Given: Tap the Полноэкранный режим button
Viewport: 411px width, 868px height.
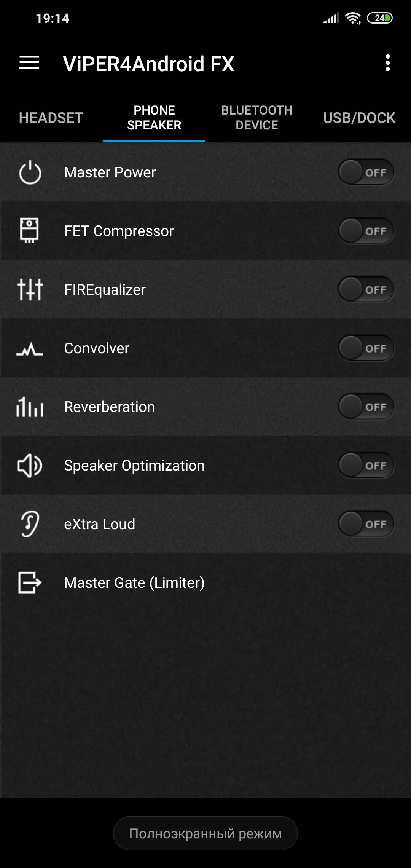Looking at the screenshot, I should (x=205, y=833).
